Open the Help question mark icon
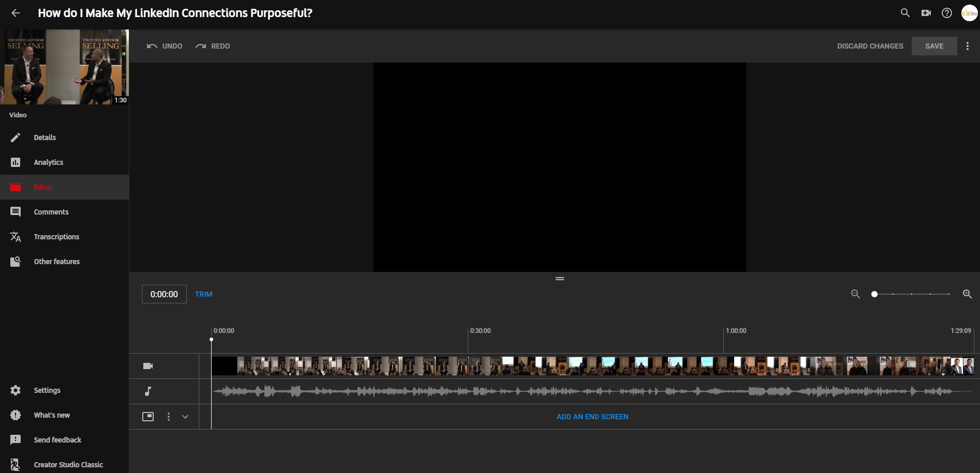This screenshot has height=473, width=980. pyautogui.click(x=947, y=12)
